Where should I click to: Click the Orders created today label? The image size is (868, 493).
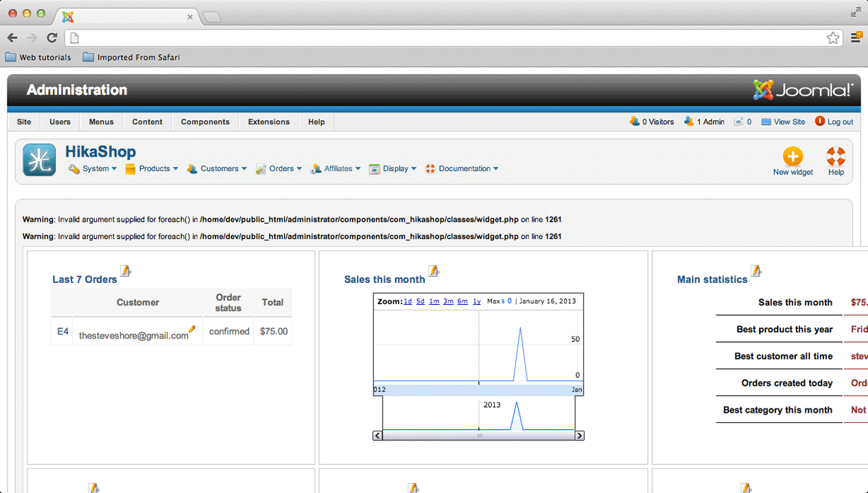pyautogui.click(x=787, y=383)
